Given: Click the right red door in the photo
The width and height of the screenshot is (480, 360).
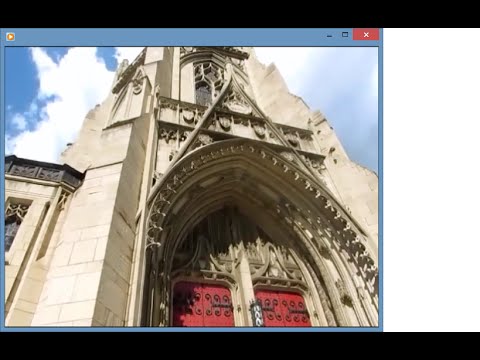Looking at the screenshot, I should pyautogui.click(x=283, y=307).
